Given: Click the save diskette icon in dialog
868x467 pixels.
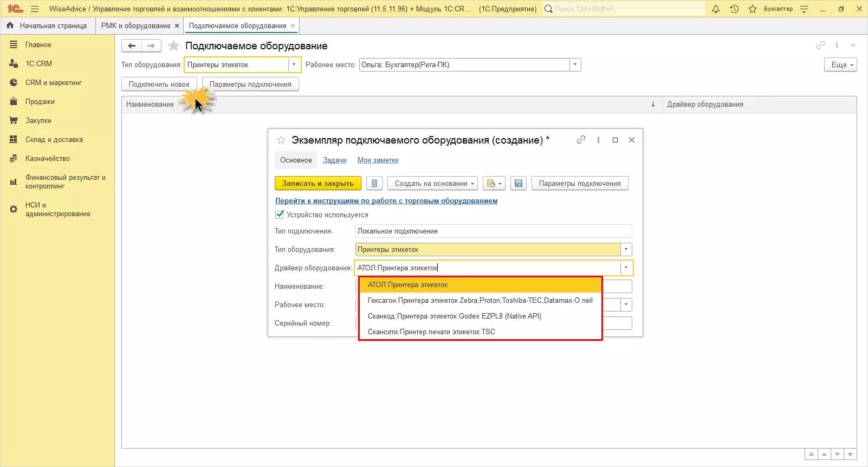Looking at the screenshot, I should 519,184.
